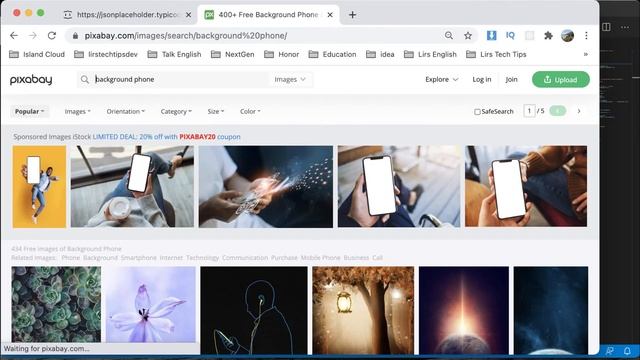The height and width of the screenshot is (360, 640).
Task: Go back with the browser back arrow
Action: 14,36
